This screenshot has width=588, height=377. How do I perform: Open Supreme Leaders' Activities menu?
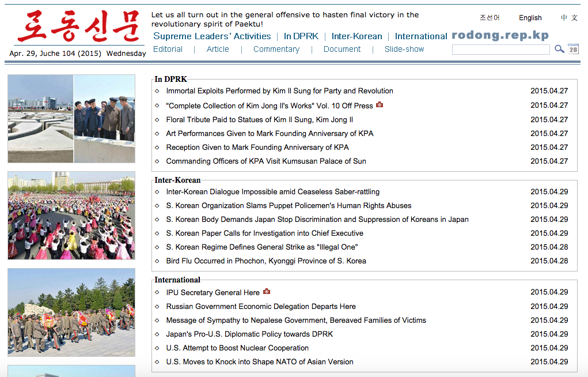(x=212, y=36)
